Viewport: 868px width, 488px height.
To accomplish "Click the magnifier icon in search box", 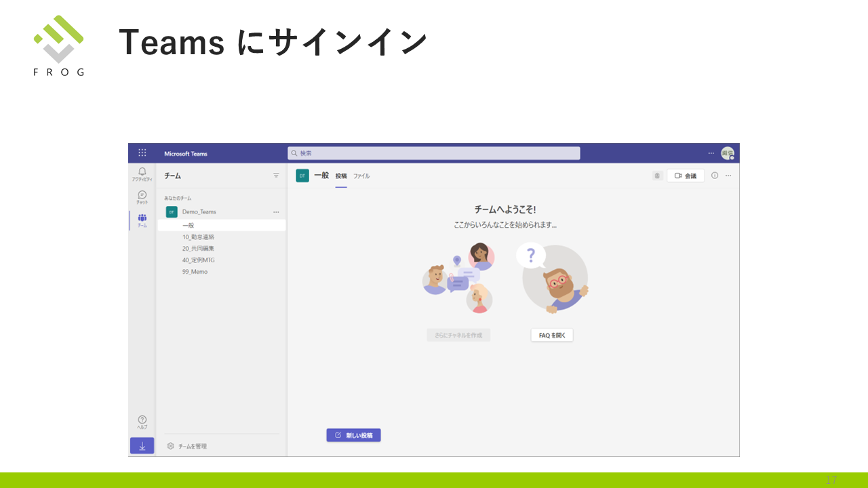I will click(294, 153).
